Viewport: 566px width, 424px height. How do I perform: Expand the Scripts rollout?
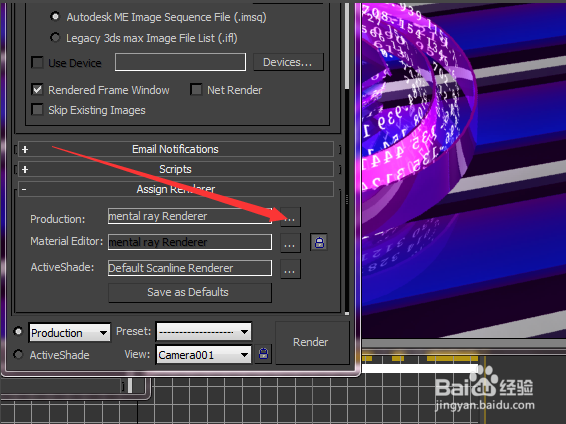(x=175, y=169)
